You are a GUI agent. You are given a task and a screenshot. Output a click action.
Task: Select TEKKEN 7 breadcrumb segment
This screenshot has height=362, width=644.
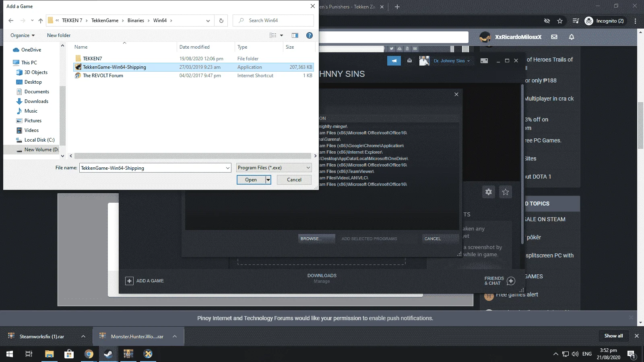72,21
